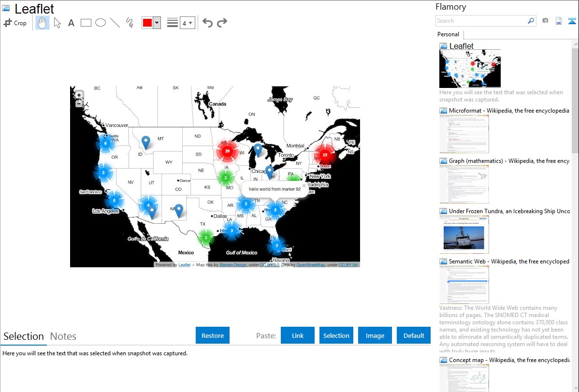579x392 pixels.
Task: Redo the last annotation
Action: coord(222,23)
